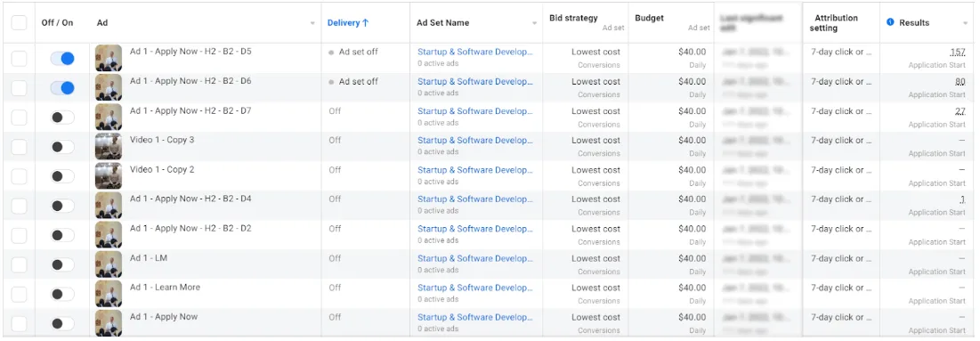This screenshot has height=341, width=980.
Task: Enable the 'Video 1 - Copy 3' ad switch
Action: (62, 146)
